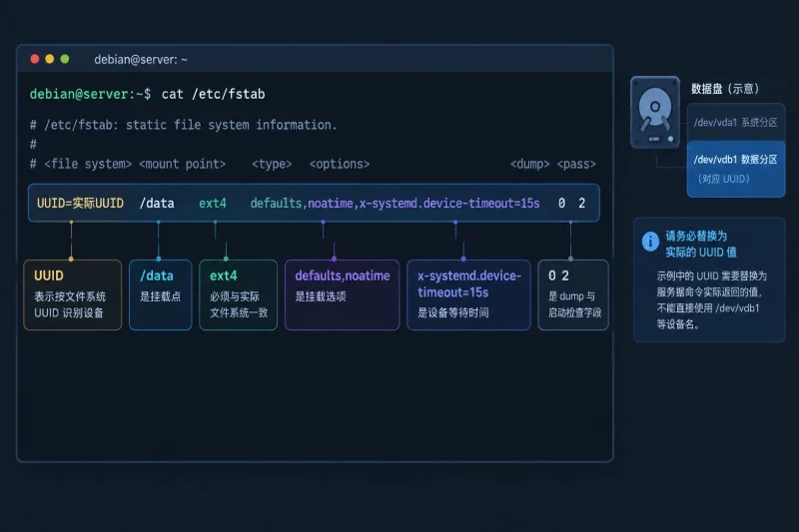This screenshot has width=799, height=532.
Task: Click /data in the highlighted fstab line
Action: [157, 204]
